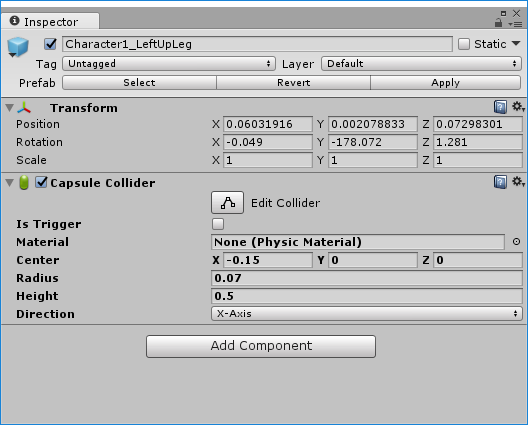The image size is (528, 425).
Task: Click the Position Y field 0.002078833
Action: click(373, 124)
